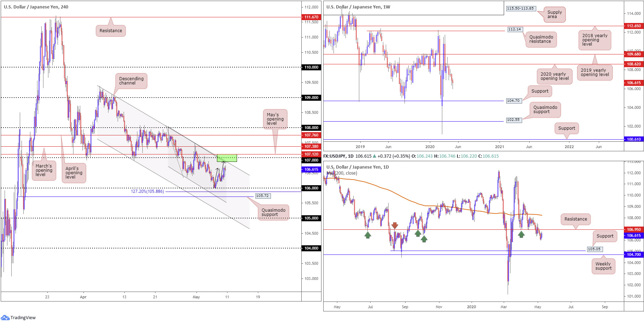This screenshot has height=322, width=644.
Task: Click the 109.000 price tag
Action: click(311, 98)
